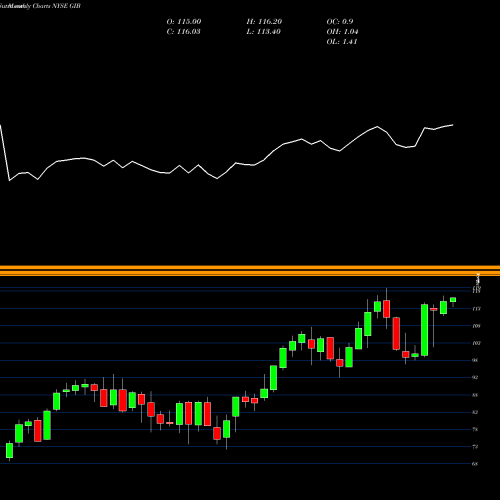Click the 92 price axis label
The width and height of the screenshot is (500, 500).
pyautogui.click(x=475, y=377)
